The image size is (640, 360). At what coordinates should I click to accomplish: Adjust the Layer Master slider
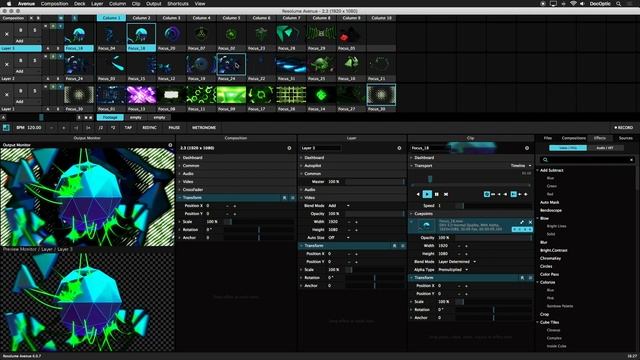tap(375, 182)
